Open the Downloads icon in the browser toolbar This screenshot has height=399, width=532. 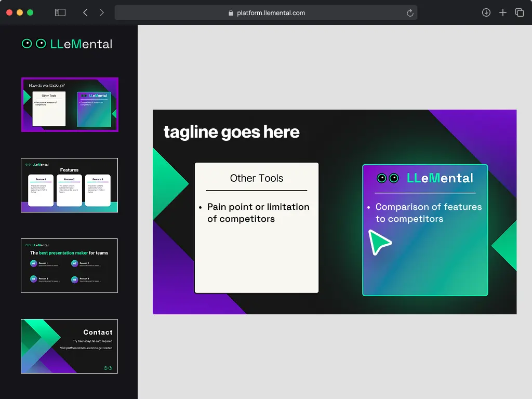point(486,12)
